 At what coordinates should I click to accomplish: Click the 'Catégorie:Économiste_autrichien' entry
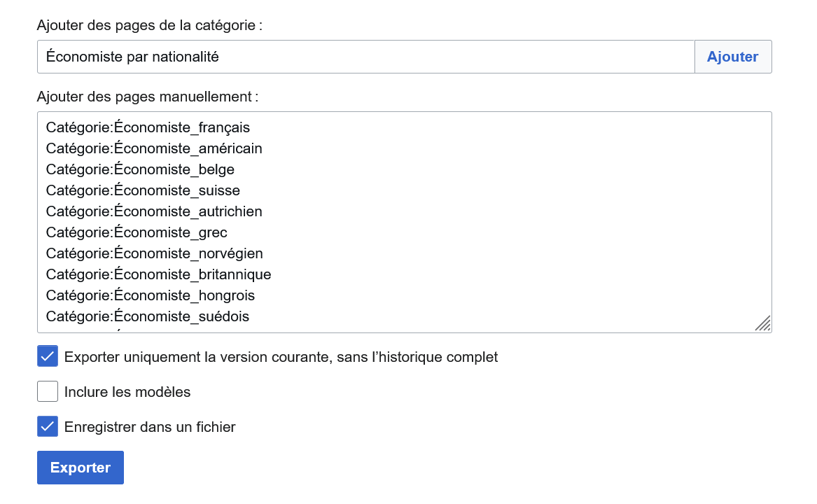coord(153,211)
